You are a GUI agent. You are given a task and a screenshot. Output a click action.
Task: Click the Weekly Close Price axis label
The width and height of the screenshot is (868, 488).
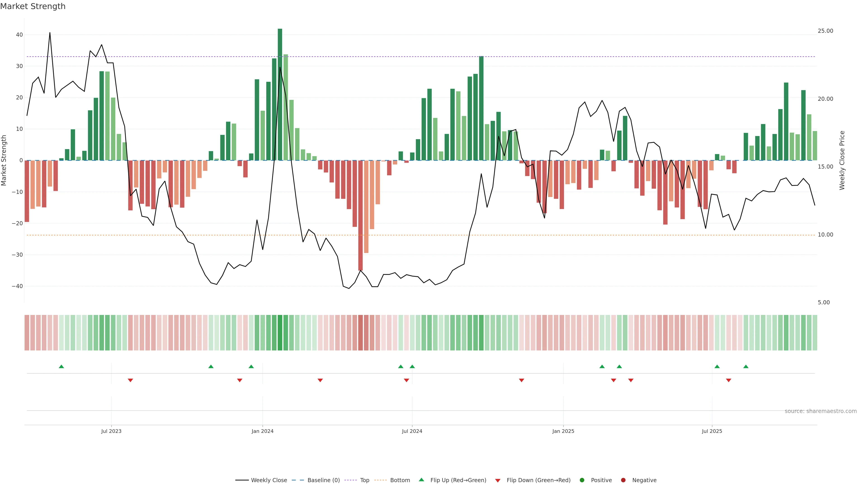pos(842,160)
